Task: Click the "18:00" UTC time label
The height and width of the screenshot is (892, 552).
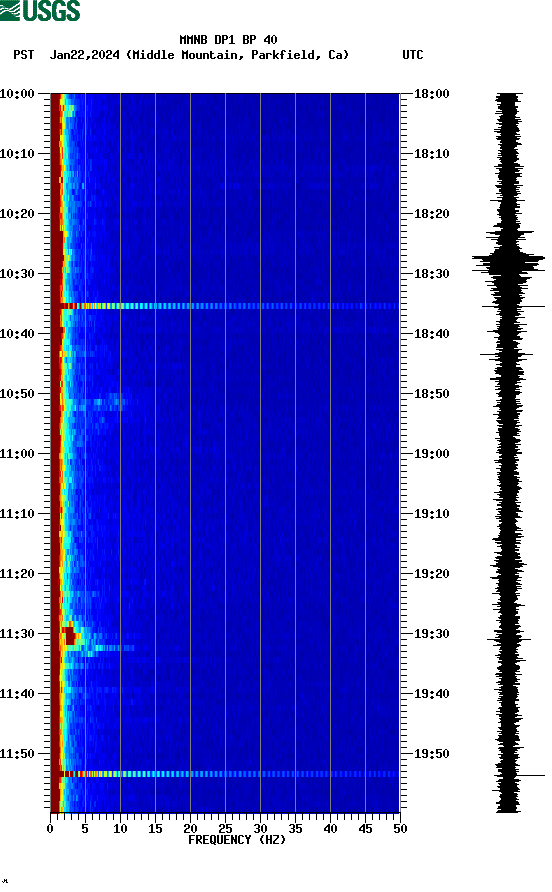Action: click(x=432, y=94)
